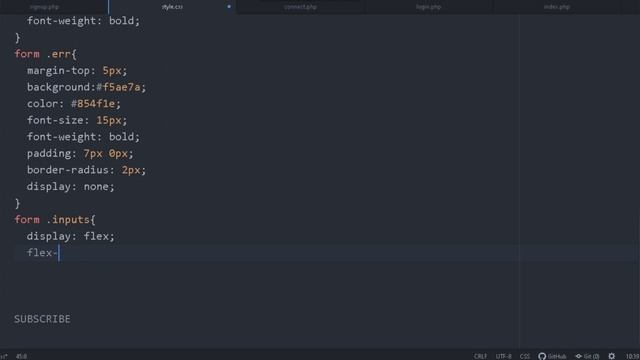Switch to the signup.php tab
Screen dimensions: 640x360
pos(44,7)
